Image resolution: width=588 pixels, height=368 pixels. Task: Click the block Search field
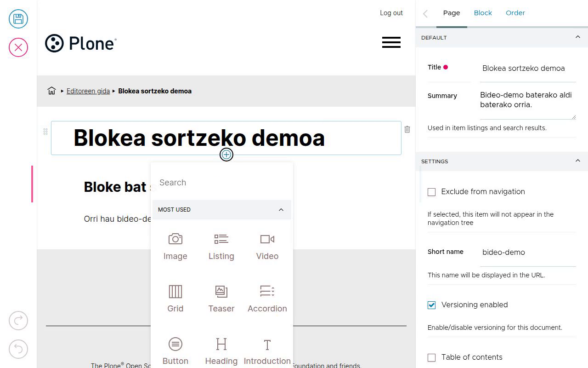(221, 183)
